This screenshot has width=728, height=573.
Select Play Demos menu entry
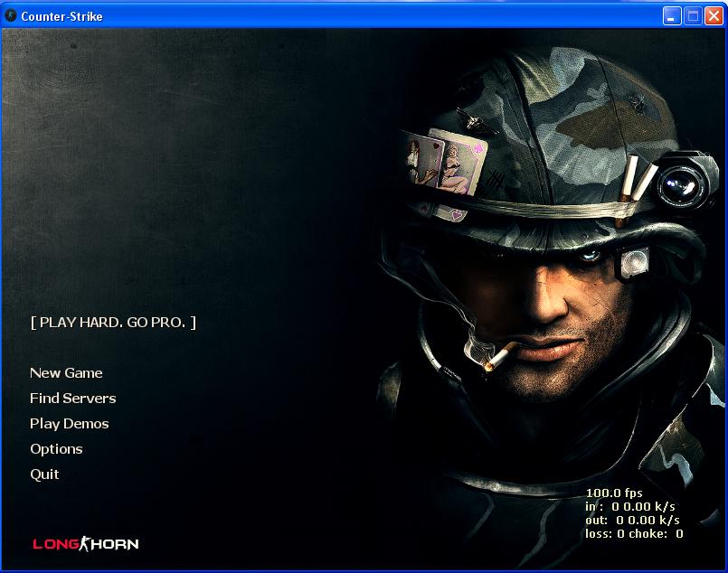tap(69, 424)
